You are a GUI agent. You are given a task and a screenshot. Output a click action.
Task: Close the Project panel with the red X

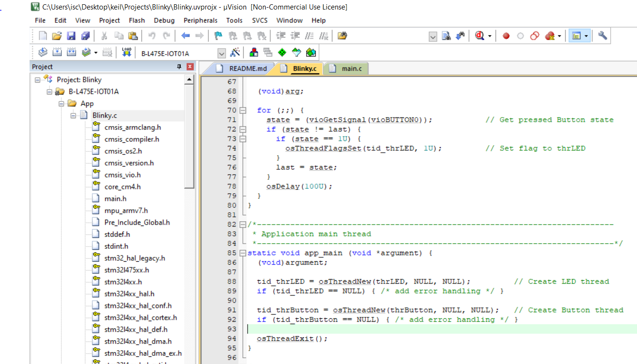(x=190, y=67)
